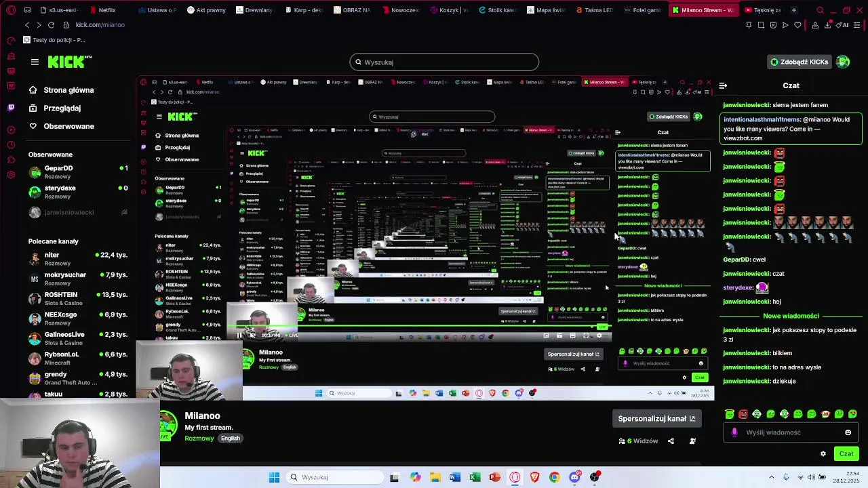The width and height of the screenshot is (868, 488).
Task: Click the English language tag below stream title
Action: click(x=231, y=439)
